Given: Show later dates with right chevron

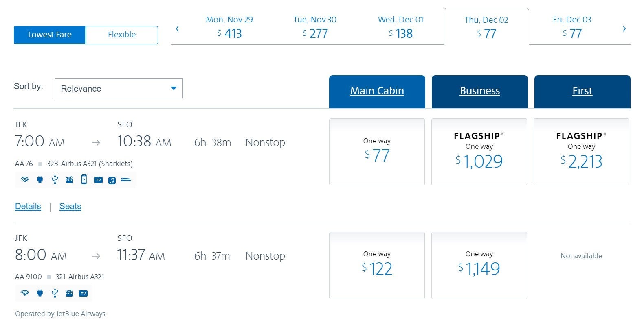Looking at the screenshot, I should point(624,28).
